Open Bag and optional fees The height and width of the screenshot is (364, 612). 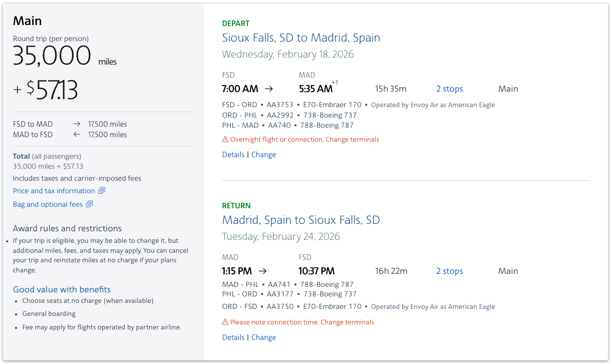coord(49,204)
